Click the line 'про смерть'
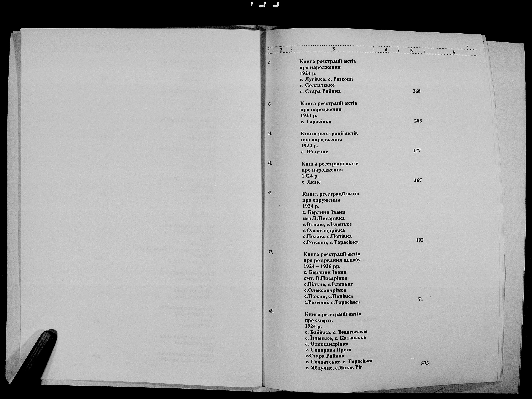 (x=319, y=320)
